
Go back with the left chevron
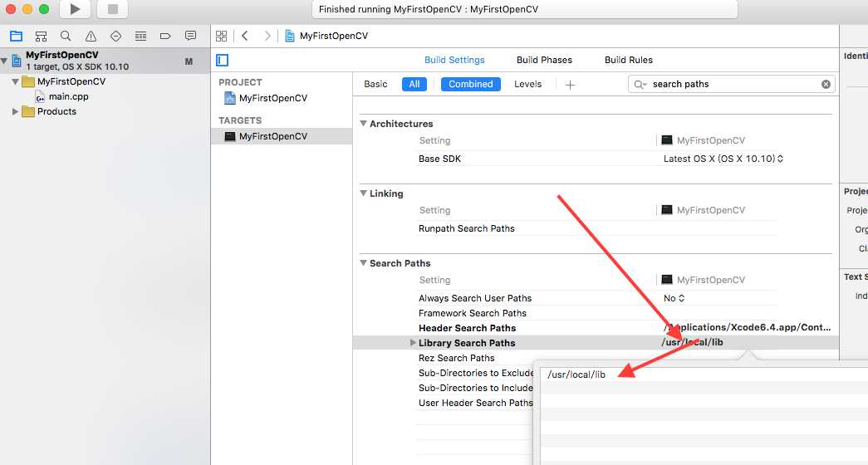point(245,36)
